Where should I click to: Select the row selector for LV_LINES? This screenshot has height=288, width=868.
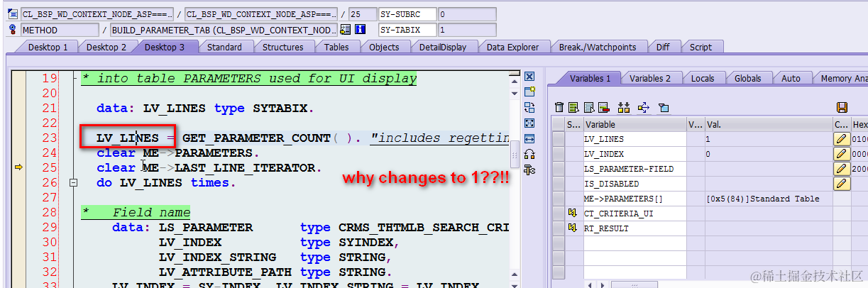[x=559, y=139]
